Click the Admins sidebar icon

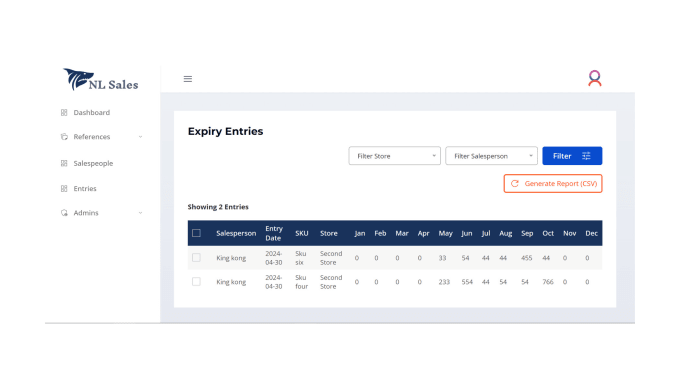(x=64, y=213)
